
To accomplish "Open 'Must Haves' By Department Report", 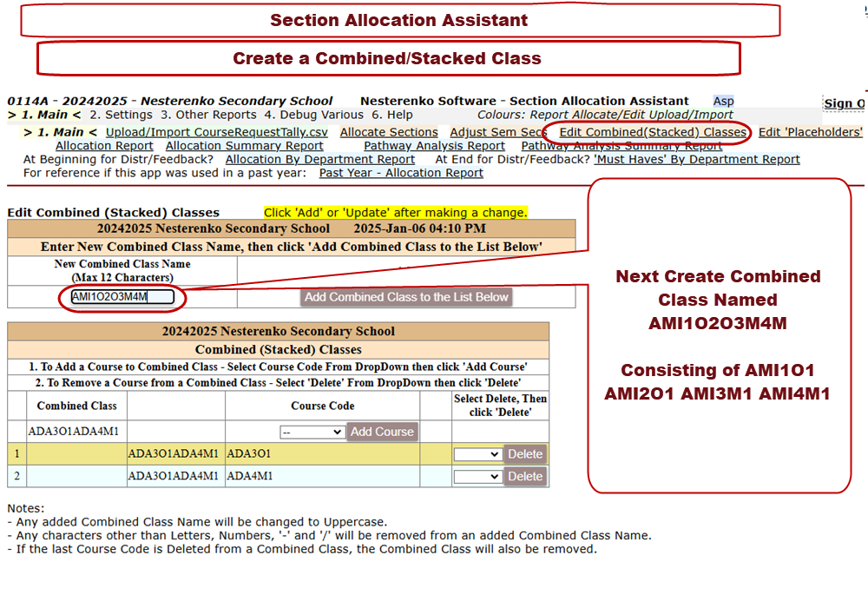I will pos(696,160).
